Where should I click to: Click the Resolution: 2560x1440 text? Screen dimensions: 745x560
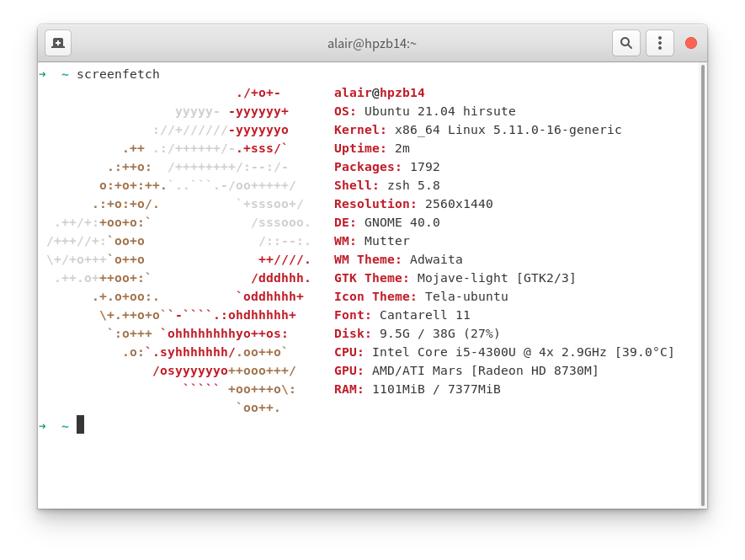[x=413, y=204]
